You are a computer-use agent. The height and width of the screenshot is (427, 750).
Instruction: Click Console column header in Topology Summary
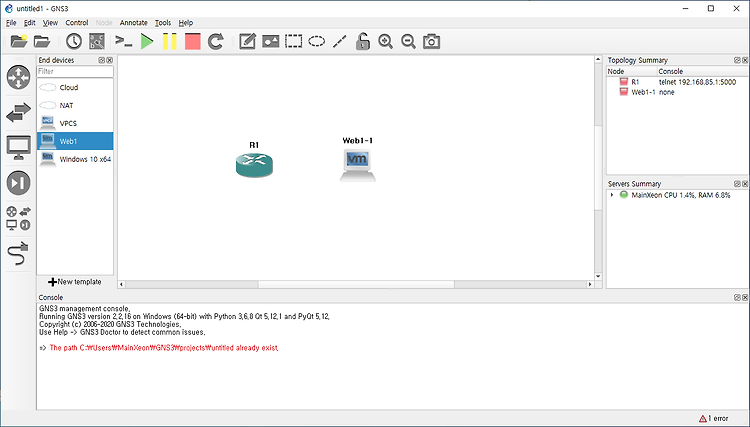coord(702,71)
